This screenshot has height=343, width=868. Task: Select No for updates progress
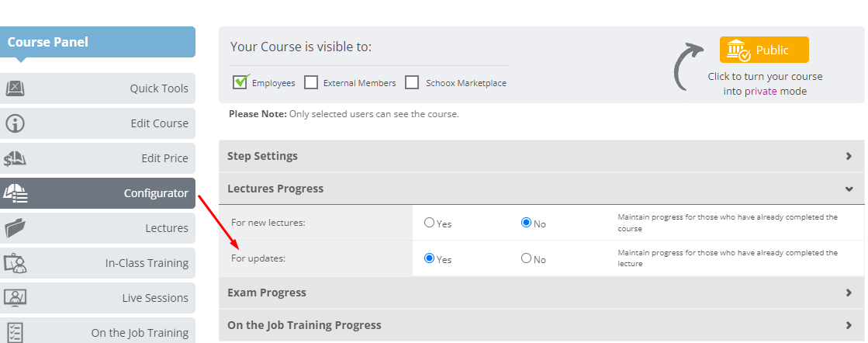pos(526,258)
